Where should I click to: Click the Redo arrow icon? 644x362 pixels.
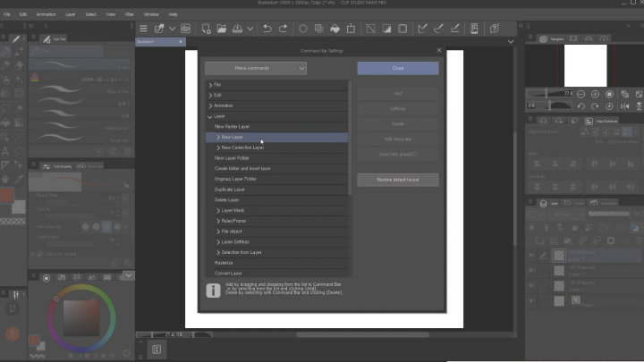[283, 29]
